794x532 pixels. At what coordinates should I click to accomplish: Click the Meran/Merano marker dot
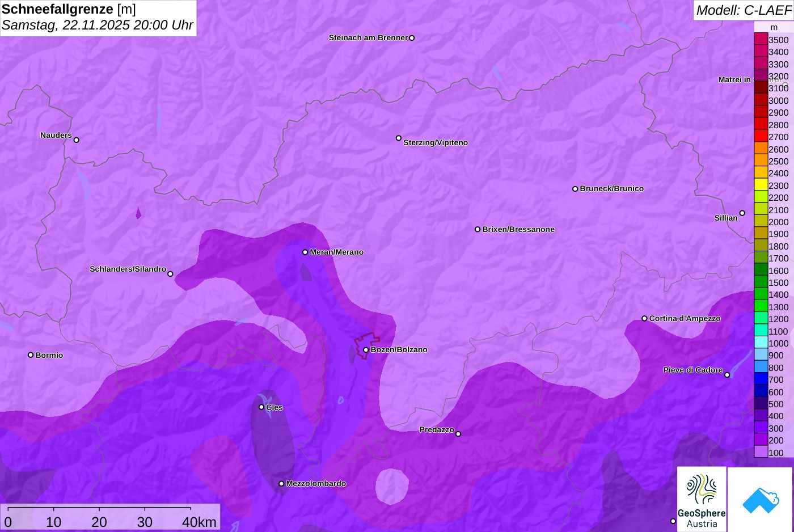305,252
